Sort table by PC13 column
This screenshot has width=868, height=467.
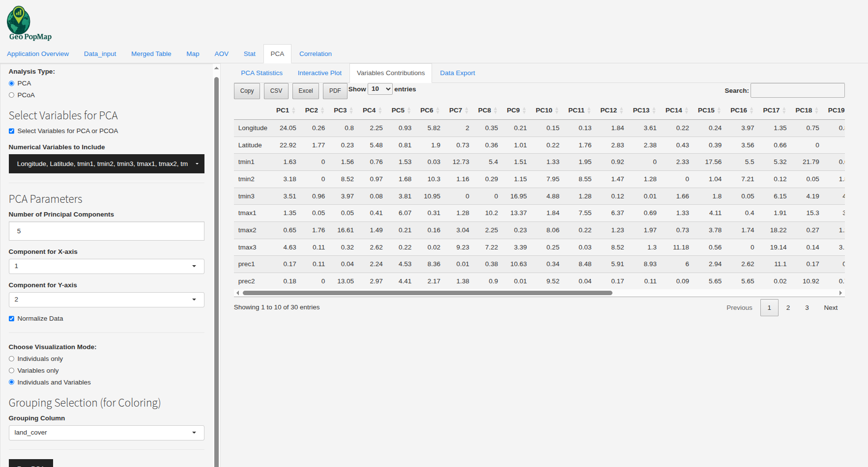(644, 110)
